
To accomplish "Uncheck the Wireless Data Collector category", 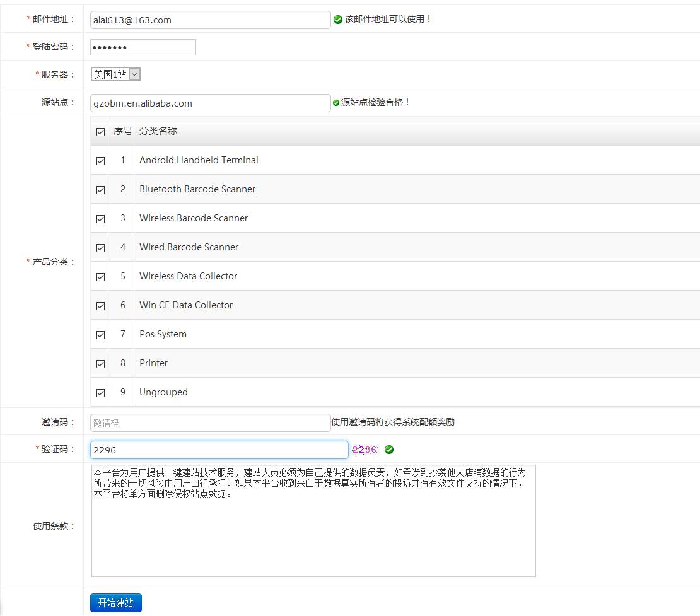I will 100,276.
